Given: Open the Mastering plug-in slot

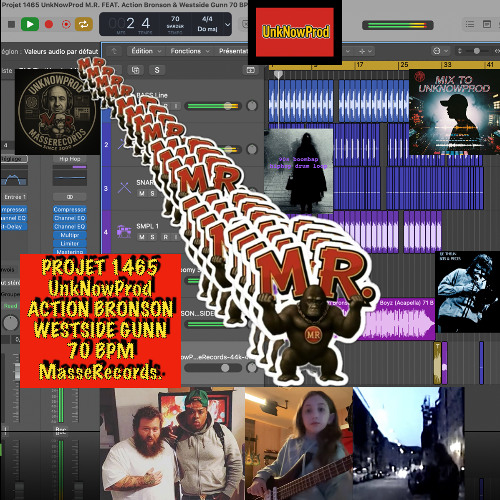Looking at the screenshot, I should point(70,252).
